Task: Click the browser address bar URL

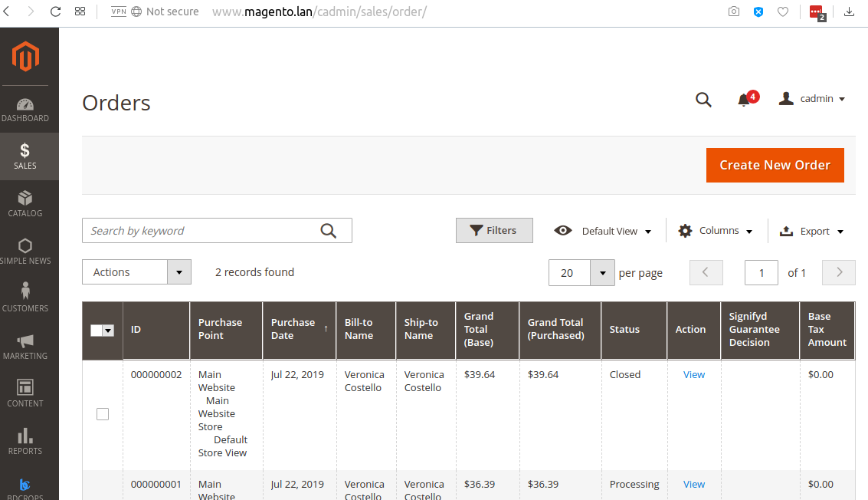Action: tap(319, 12)
